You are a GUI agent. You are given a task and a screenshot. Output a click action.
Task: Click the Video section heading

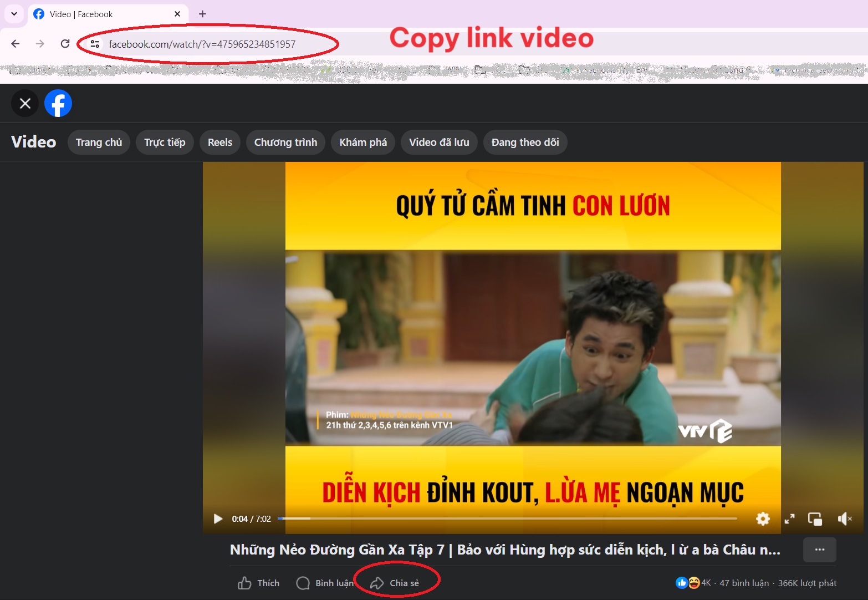pyautogui.click(x=34, y=142)
